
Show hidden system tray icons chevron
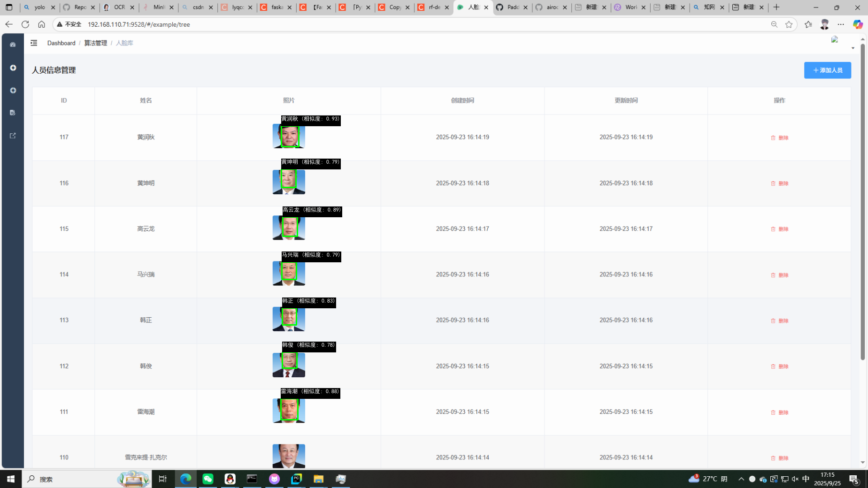741,479
